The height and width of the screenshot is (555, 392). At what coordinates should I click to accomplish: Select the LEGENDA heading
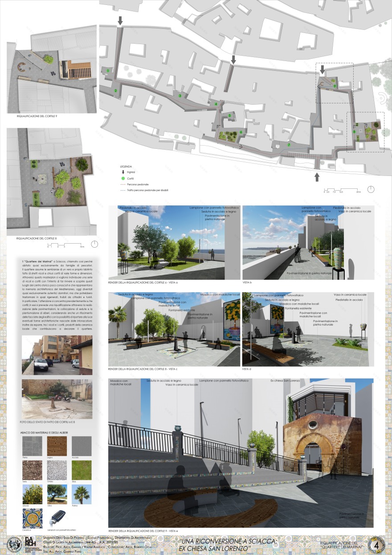pos(126,166)
